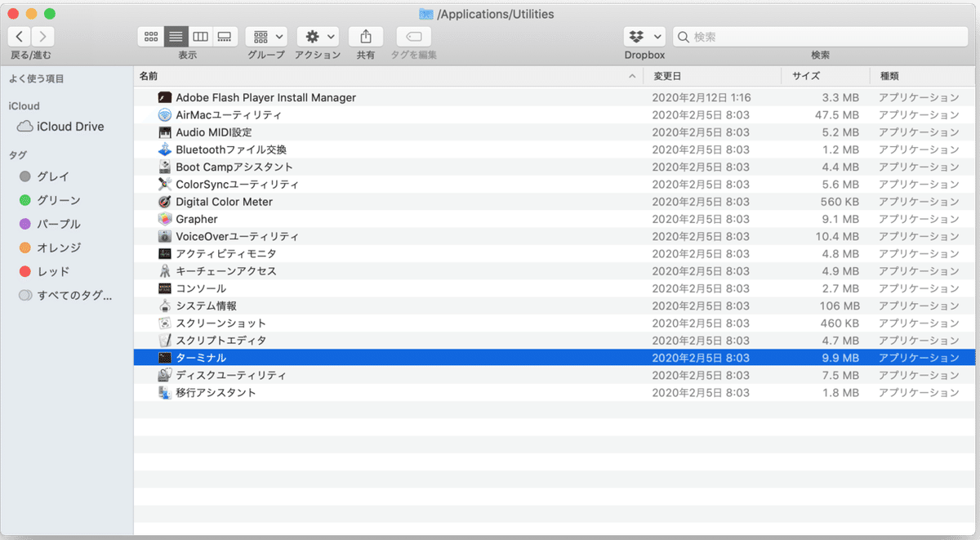The image size is (980, 540).
Task: Click the タグ sidebar heading
Action: click(x=18, y=155)
